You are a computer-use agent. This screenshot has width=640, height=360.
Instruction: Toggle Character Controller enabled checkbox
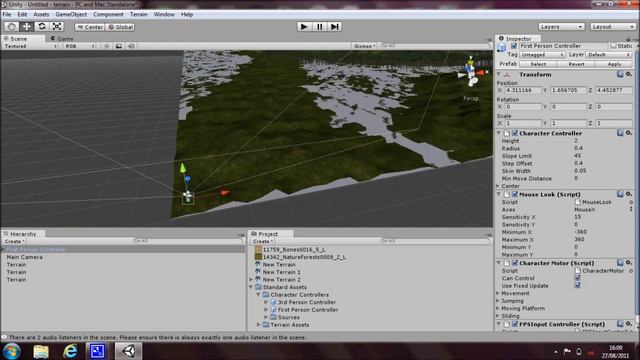515,133
